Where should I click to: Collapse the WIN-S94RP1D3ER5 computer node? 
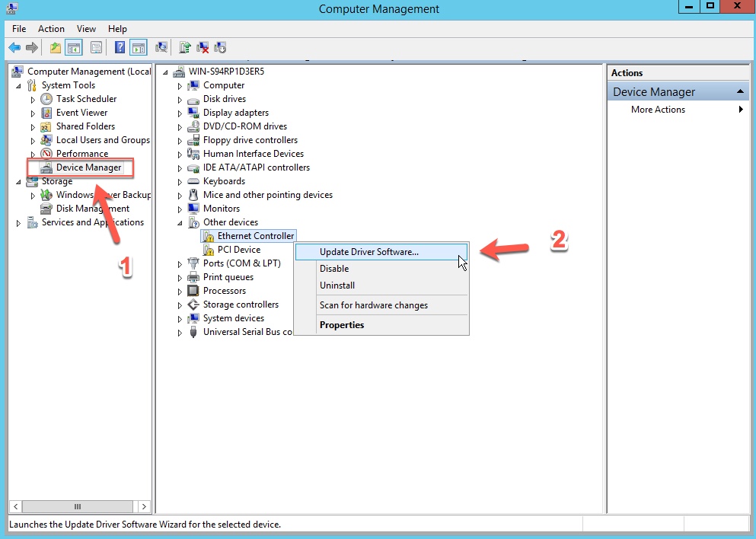(165, 72)
